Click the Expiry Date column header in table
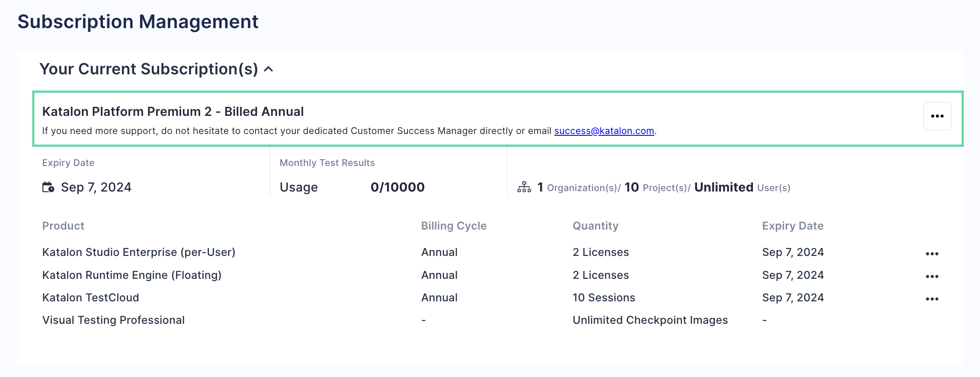980x377 pixels. point(792,226)
